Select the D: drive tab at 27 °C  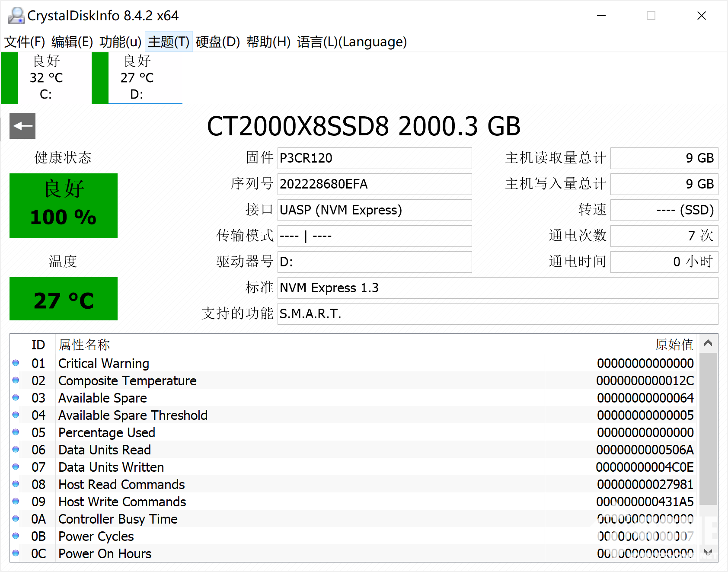[137, 78]
